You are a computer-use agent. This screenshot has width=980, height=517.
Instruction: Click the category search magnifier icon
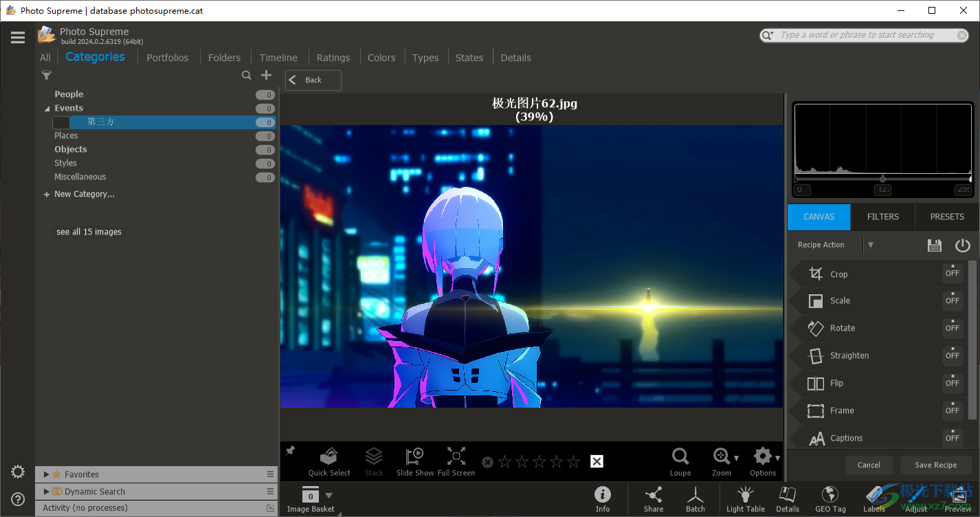[x=246, y=76]
